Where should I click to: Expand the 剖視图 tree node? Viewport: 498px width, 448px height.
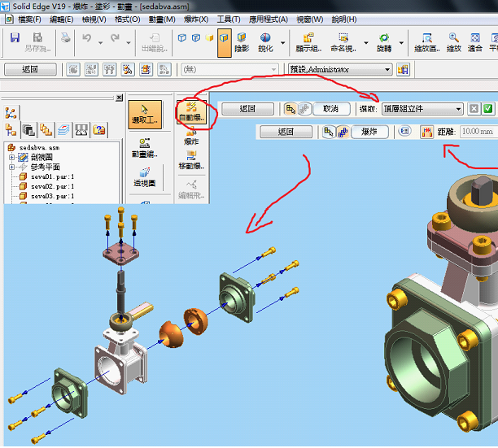pos(11,157)
